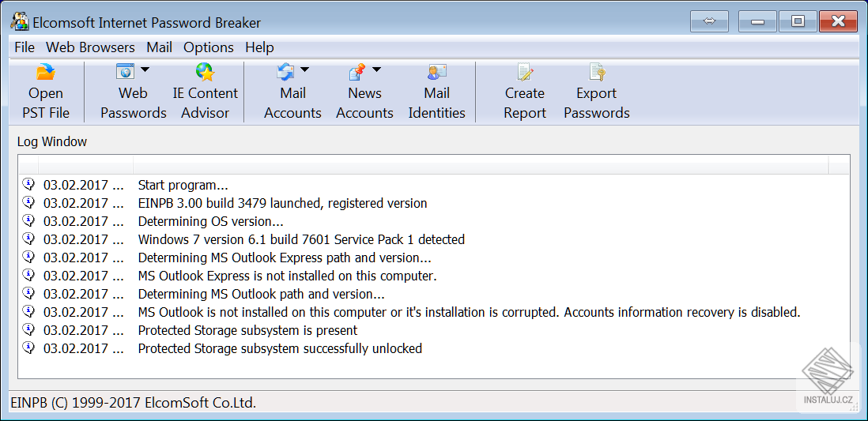The height and width of the screenshot is (421, 868).
Task: Click the Export Passwords icon
Action: (596, 73)
